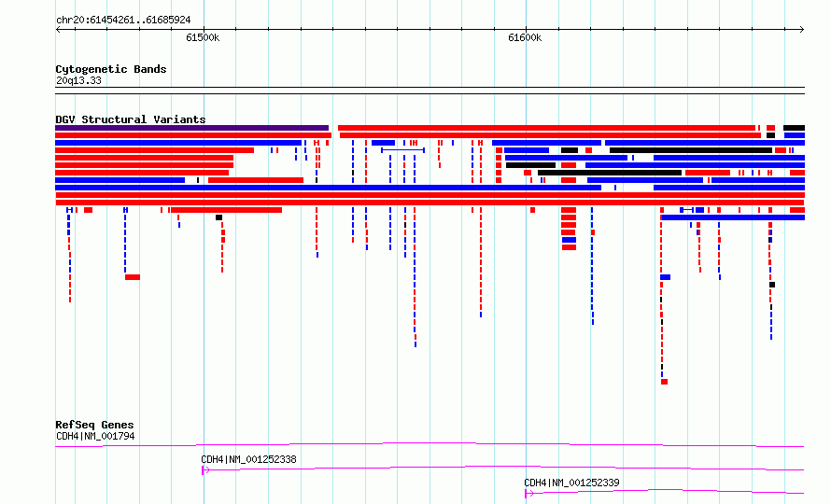The image size is (831, 504).
Task: Select the CDH4|NM_001794 gene label
Action: (95, 436)
